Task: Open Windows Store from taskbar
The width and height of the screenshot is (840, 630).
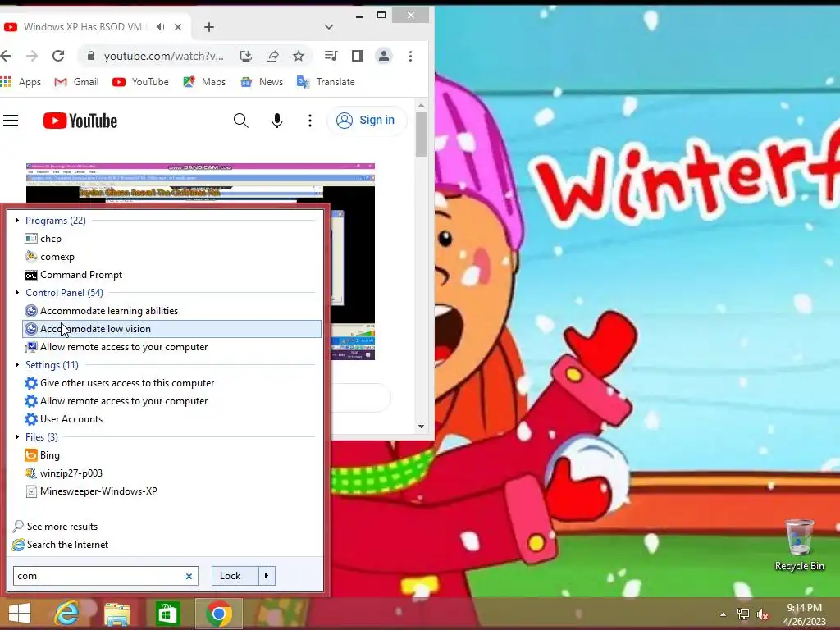Action: [x=167, y=614]
